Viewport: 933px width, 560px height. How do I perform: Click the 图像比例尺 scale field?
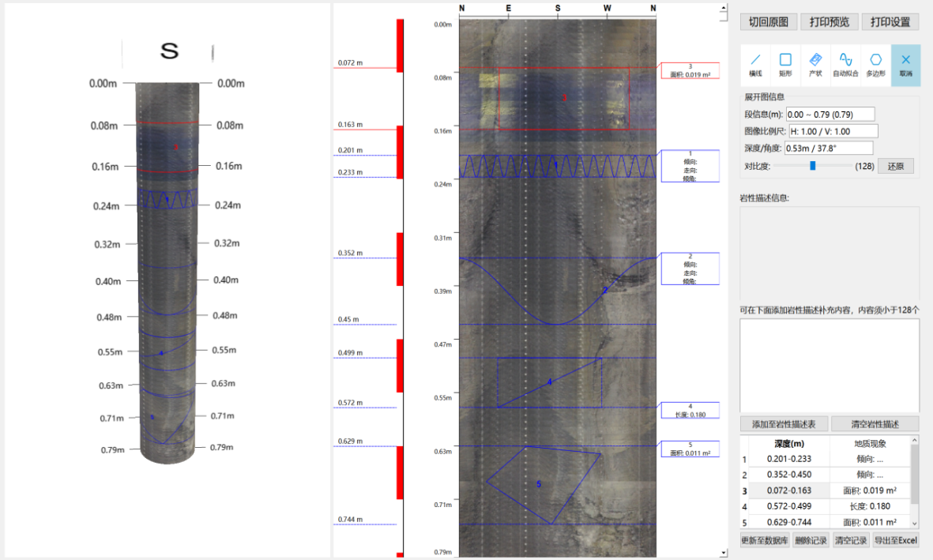(x=833, y=131)
